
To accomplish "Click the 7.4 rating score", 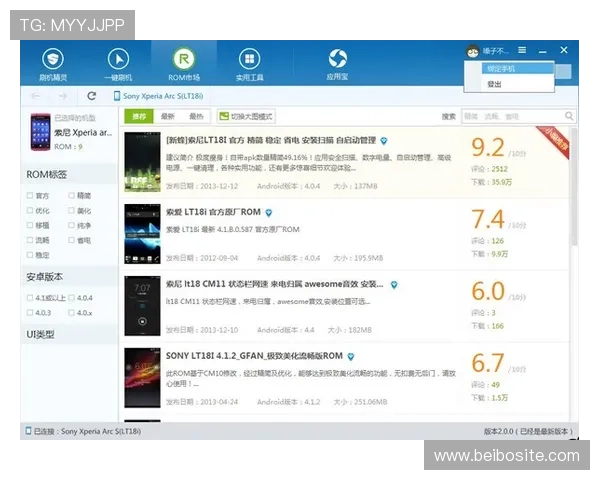I will (x=488, y=219).
